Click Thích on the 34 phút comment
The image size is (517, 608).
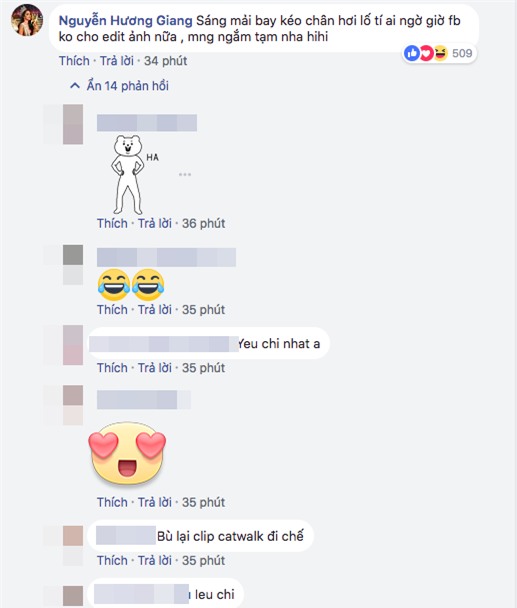(x=74, y=61)
